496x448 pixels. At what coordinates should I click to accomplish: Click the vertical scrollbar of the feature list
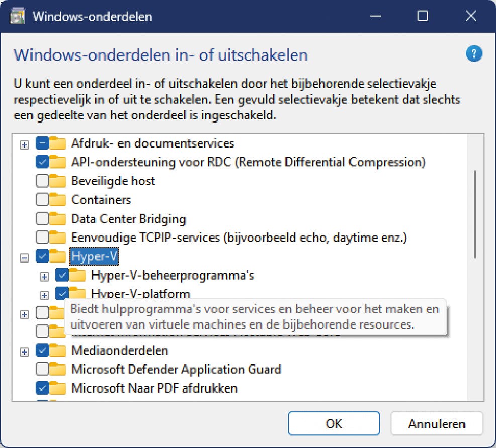[x=475, y=215]
